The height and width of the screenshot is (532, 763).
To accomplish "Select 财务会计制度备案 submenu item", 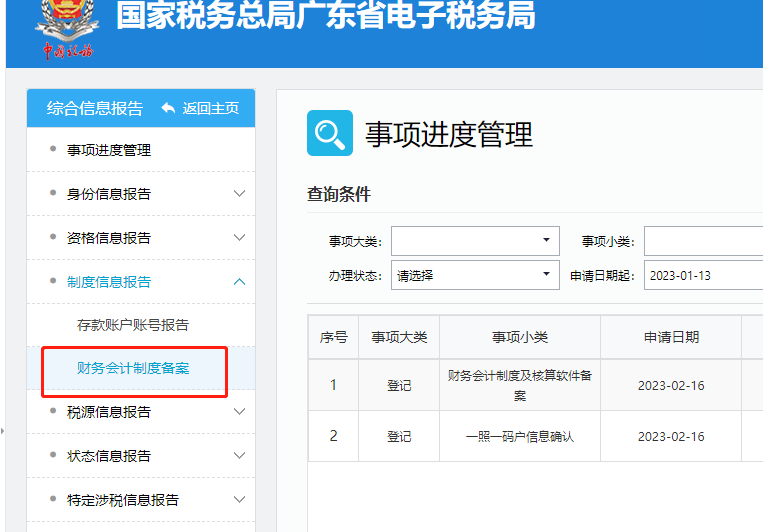I will [133, 368].
